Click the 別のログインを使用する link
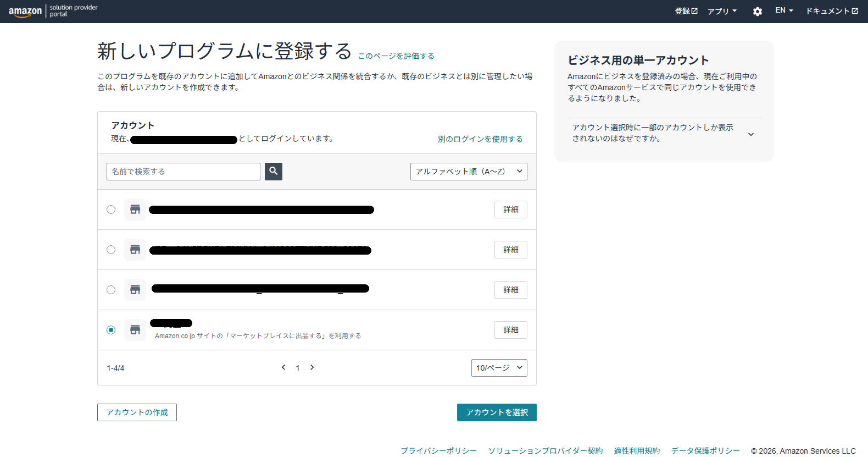Image resolution: width=868 pixels, height=457 pixels. click(480, 139)
